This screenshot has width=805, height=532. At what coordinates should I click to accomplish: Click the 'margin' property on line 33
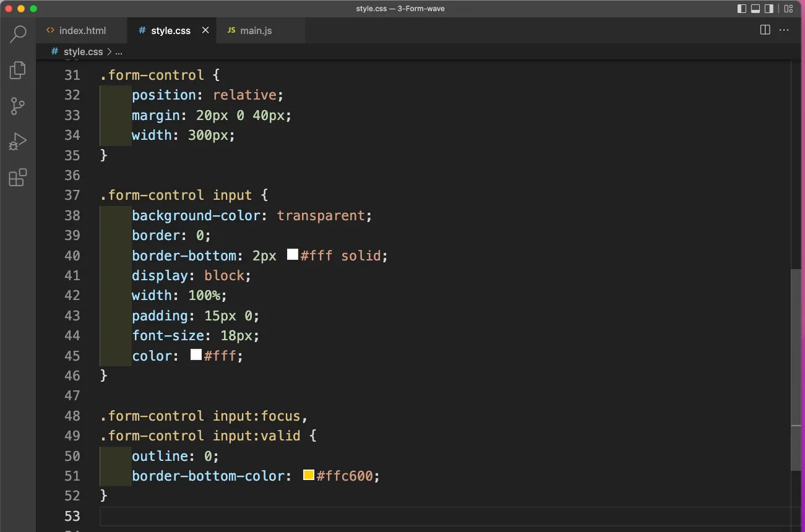(156, 116)
